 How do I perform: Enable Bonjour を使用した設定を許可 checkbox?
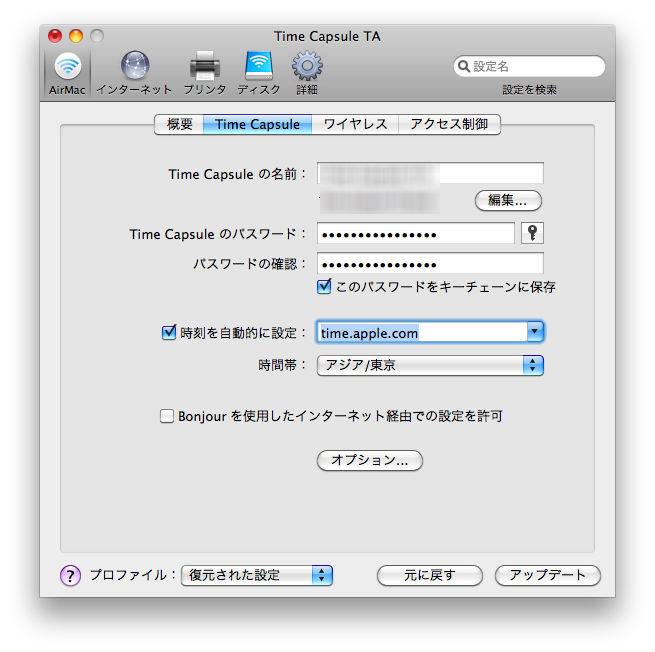(x=167, y=416)
